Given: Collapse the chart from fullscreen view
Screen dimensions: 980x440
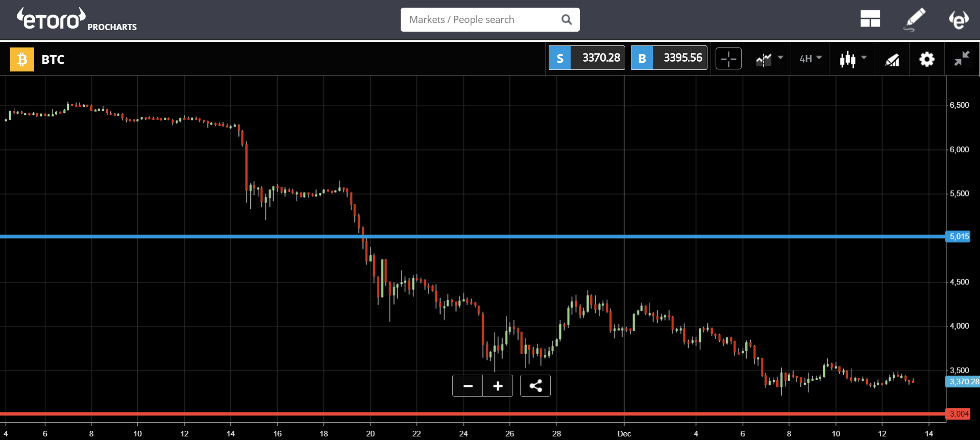Looking at the screenshot, I should click(x=962, y=59).
